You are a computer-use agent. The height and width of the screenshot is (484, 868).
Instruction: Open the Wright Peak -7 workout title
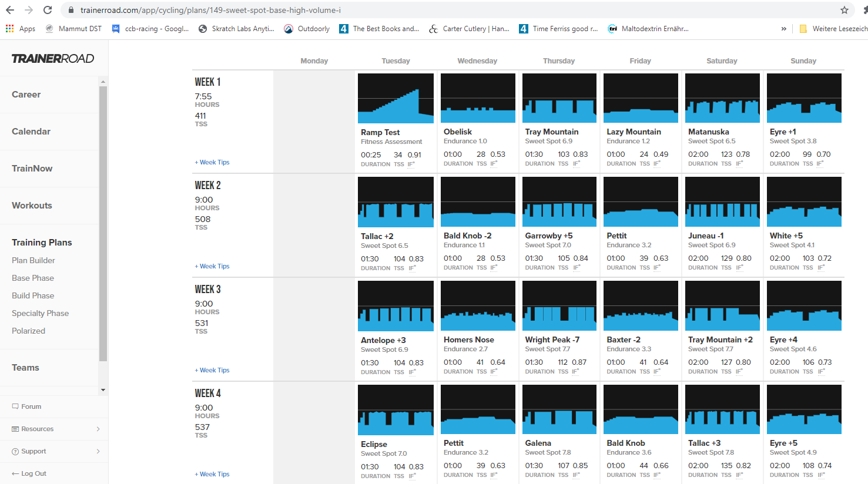(x=552, y=340)
